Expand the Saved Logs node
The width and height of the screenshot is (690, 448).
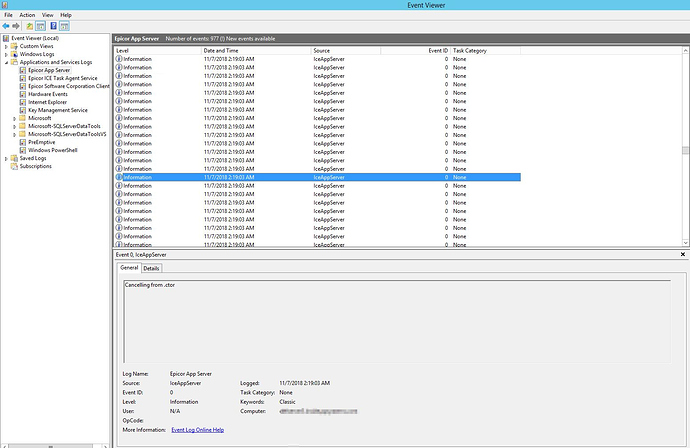pyautogui.click(x=6, y=158)
